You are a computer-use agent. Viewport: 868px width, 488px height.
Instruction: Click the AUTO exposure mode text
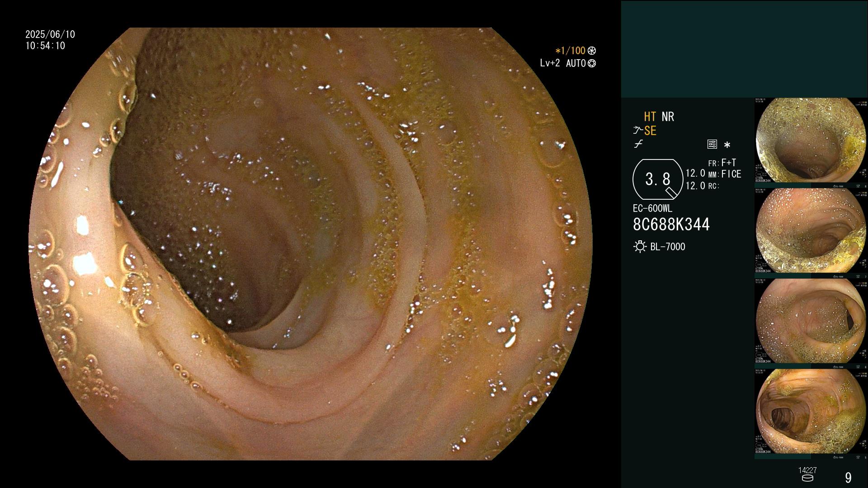click(576, 63)
